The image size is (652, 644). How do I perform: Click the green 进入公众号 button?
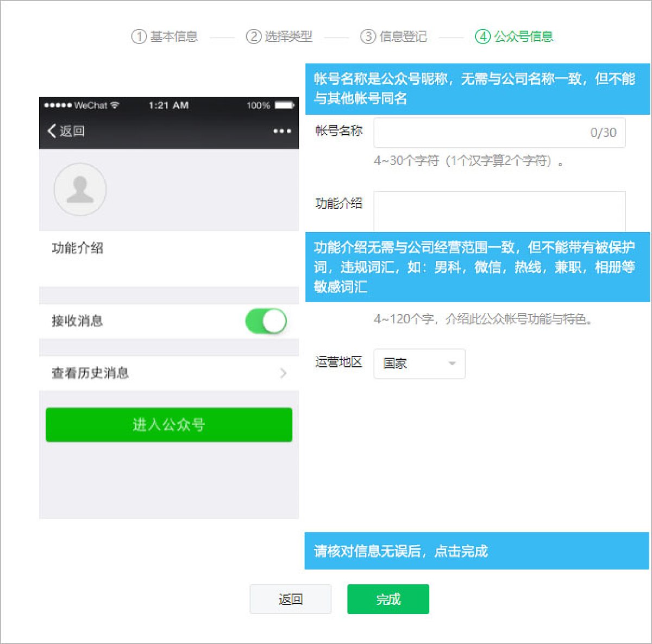(x=169, y=424)
